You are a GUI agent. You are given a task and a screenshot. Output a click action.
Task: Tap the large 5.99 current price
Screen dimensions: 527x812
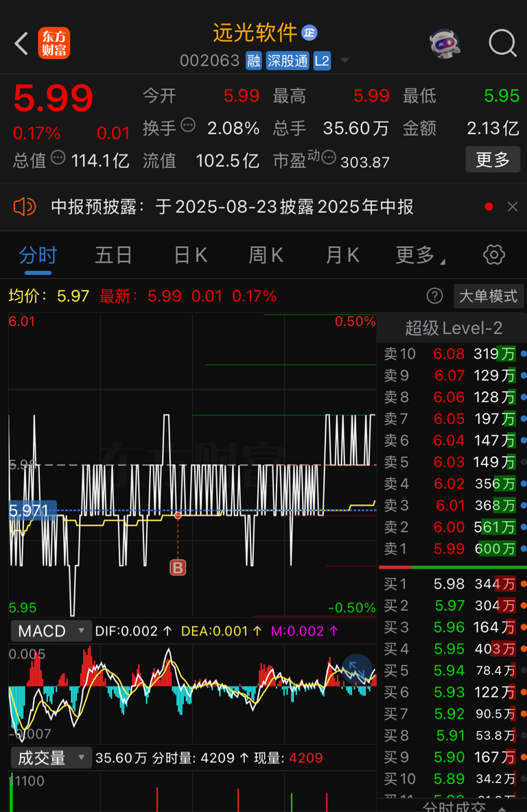pos(54,98)
